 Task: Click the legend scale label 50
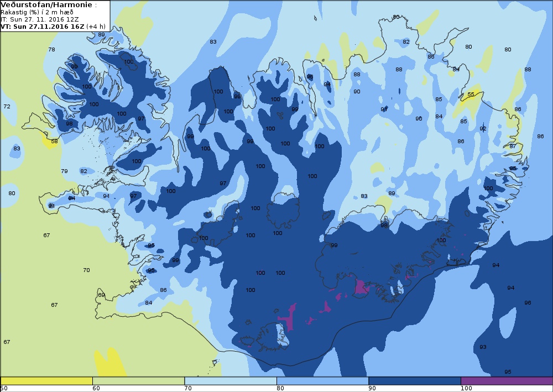[x=4, y=389]
